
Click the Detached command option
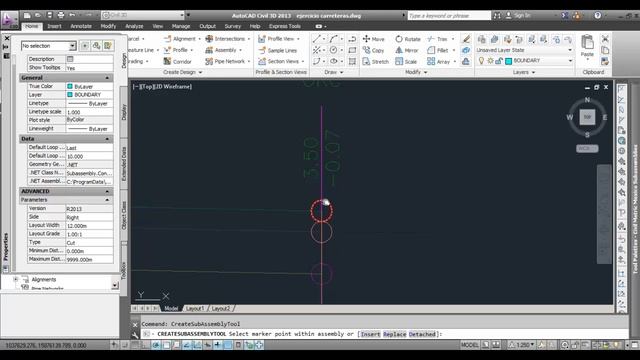[422, 334]
